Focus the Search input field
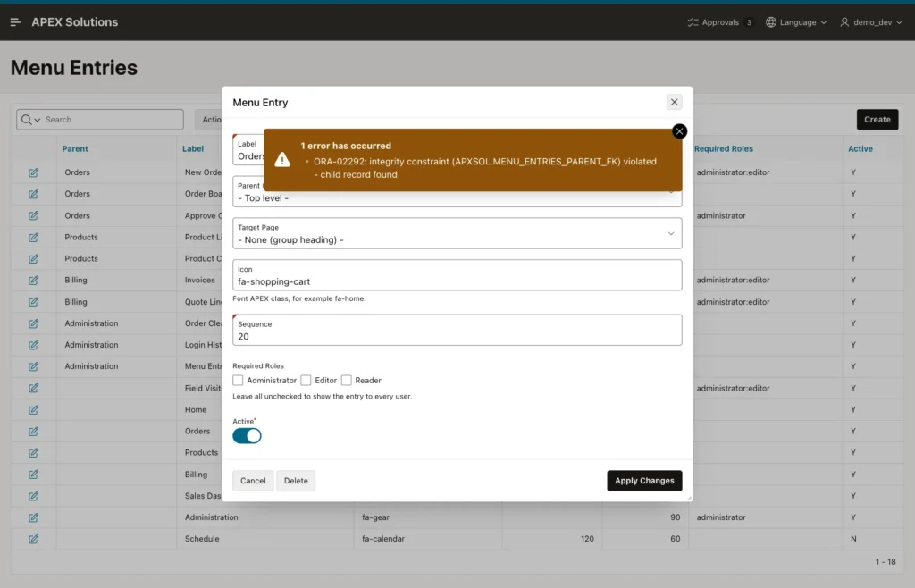This screenshot has height=588, width=915. point(113,120)
